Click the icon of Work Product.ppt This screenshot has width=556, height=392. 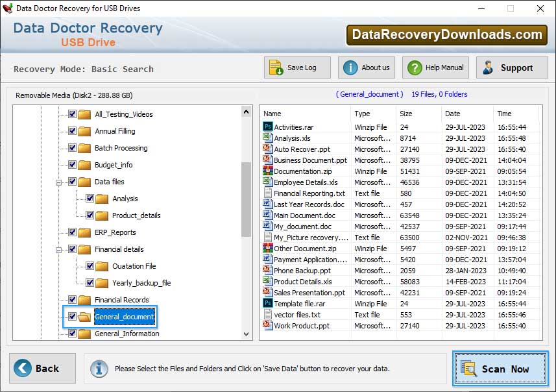[x=268, y=325]
